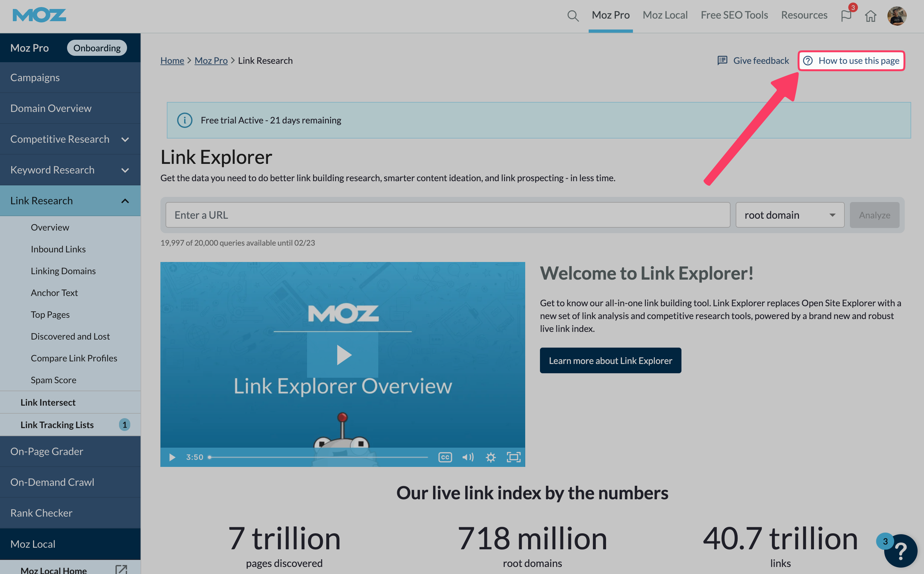
Task: Switch to Moz Pro top tab
Action: point(611,15)
